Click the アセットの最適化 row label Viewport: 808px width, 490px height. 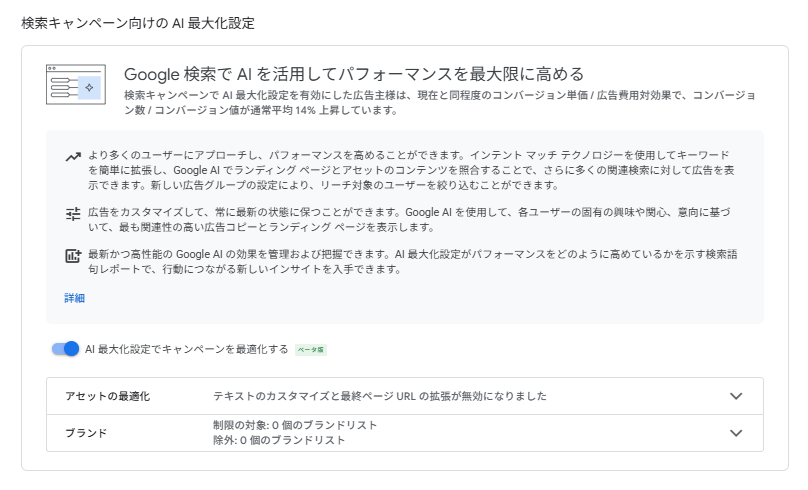tap(107, 396)
